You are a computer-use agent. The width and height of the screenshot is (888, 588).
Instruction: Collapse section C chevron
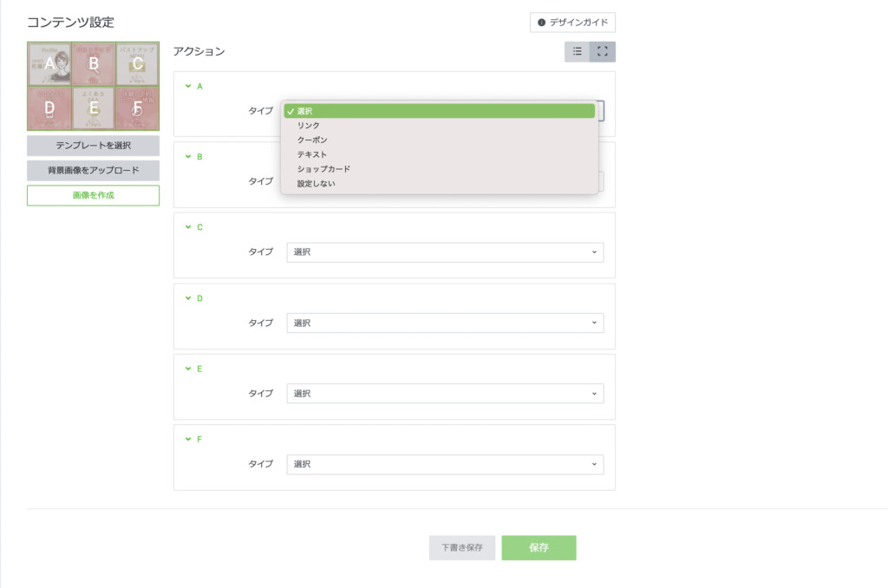[x=188, y=227]
